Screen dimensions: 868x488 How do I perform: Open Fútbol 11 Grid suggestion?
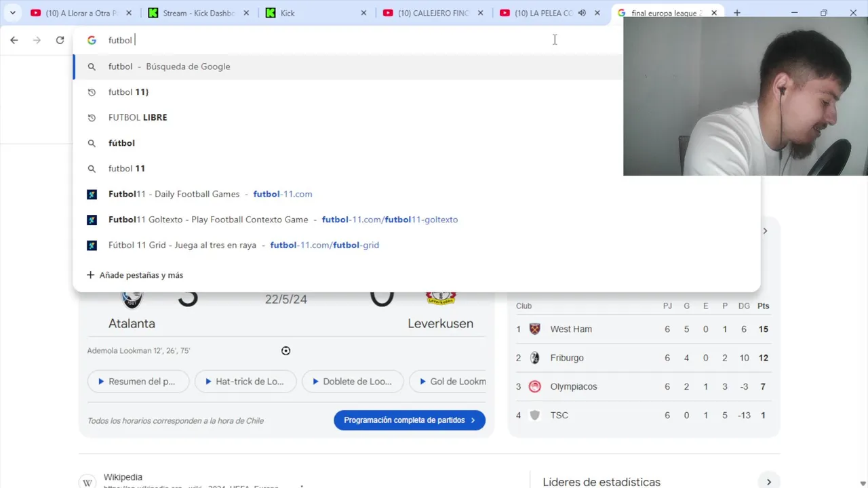pyautogui.click(x=416, y=245)
